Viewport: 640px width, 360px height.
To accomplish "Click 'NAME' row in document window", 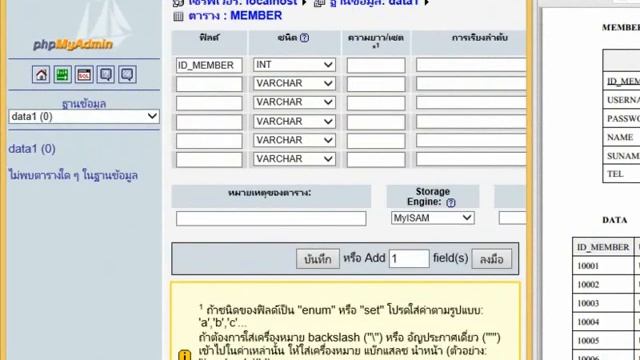I will click(621, 138).
